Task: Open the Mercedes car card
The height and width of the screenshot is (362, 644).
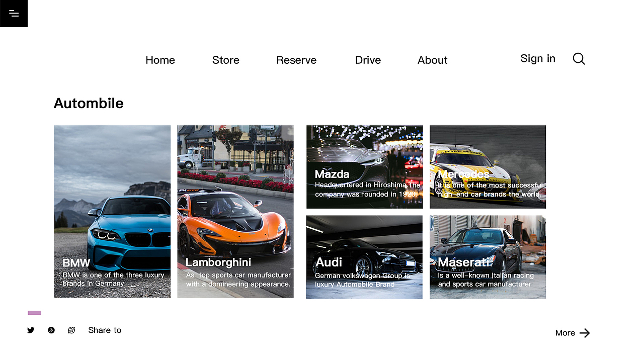Action: tap(488, 167)
